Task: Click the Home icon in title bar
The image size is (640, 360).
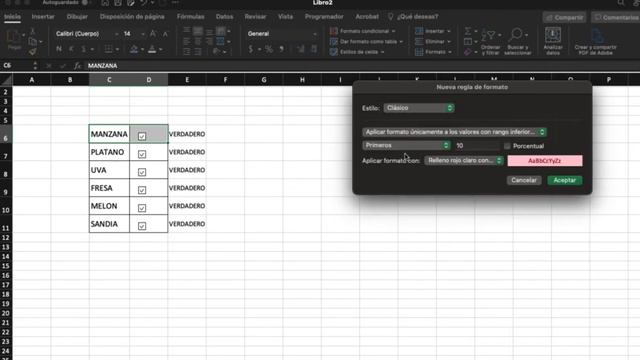Action: pyautogui.click(x=105, y=3)
